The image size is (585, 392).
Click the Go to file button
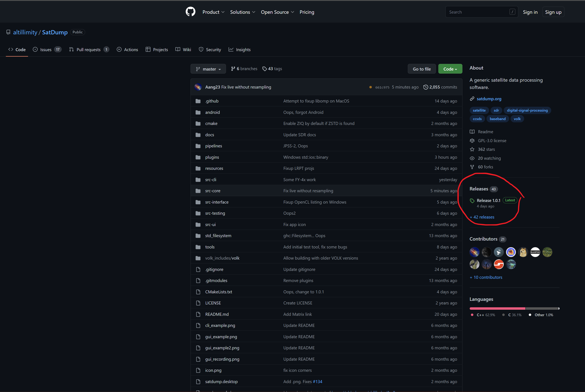point(422,69)
